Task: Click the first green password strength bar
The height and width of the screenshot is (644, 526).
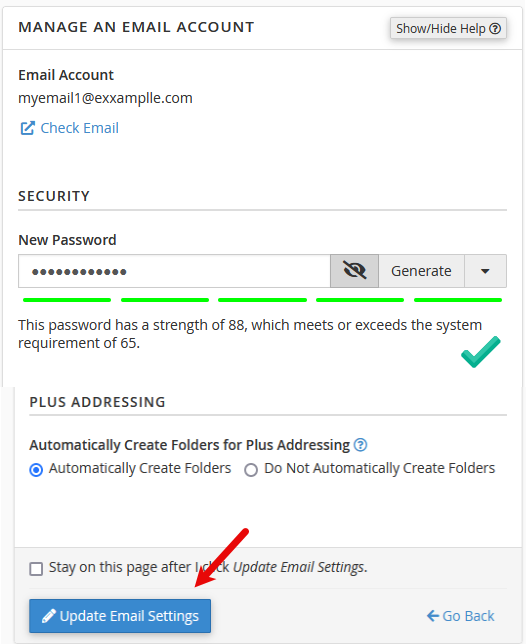Action: 67,300
